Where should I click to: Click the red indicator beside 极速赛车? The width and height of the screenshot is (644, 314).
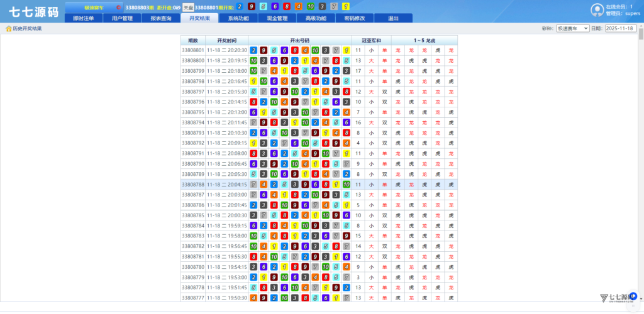click(118, 8)
